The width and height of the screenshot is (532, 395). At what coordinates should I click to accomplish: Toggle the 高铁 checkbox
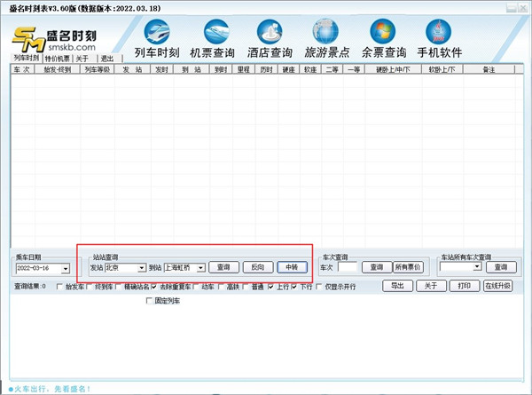coord(221,287)
